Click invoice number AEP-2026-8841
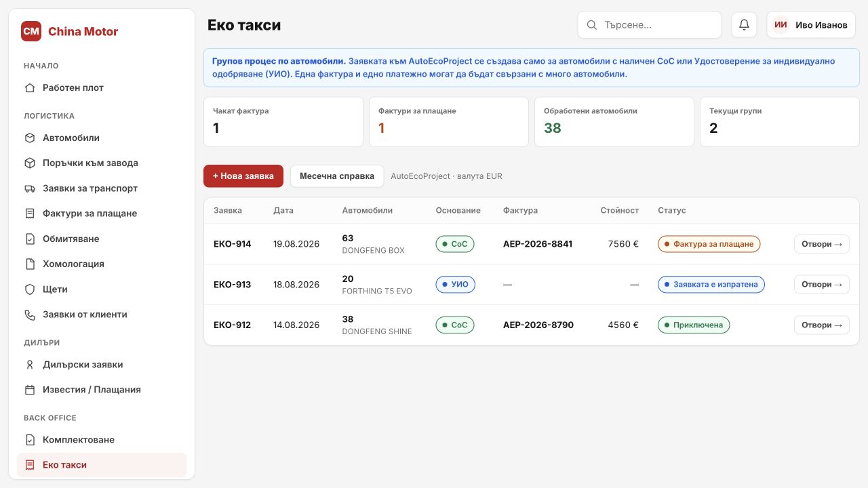Image resolution: width=868 pixels, height=488 pixels. 538,244
